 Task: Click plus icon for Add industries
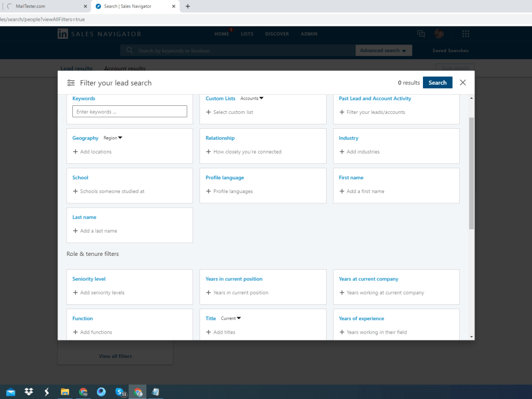(x=342, y=152)
